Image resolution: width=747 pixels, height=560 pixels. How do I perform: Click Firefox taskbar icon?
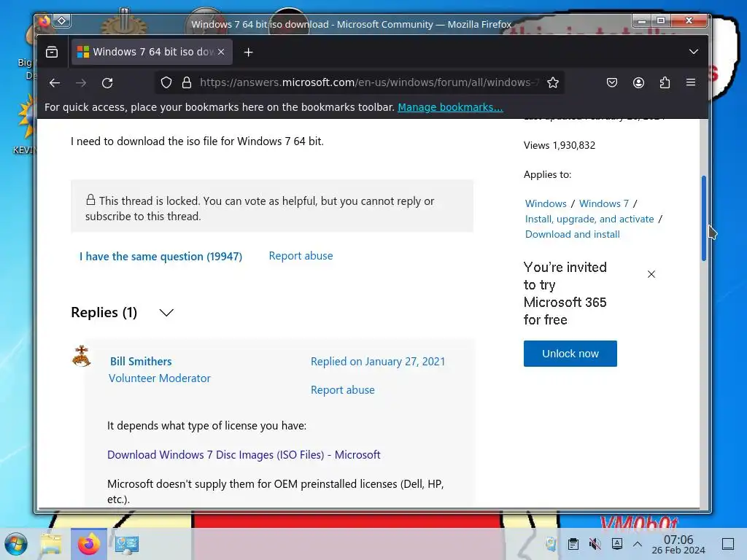(88, 544)
